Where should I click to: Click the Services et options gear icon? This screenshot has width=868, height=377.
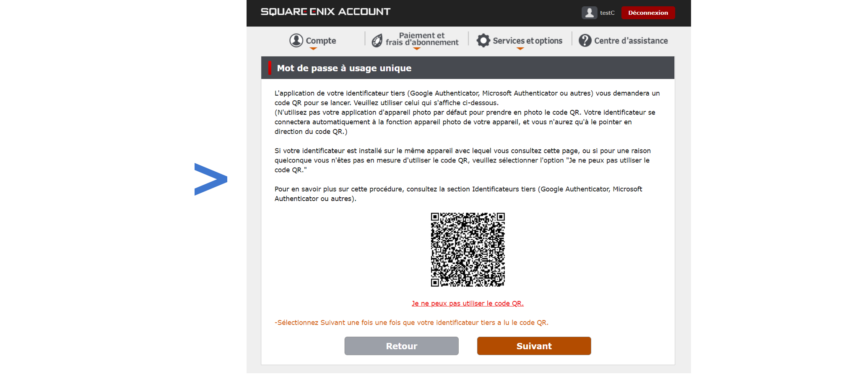[483, 40]
